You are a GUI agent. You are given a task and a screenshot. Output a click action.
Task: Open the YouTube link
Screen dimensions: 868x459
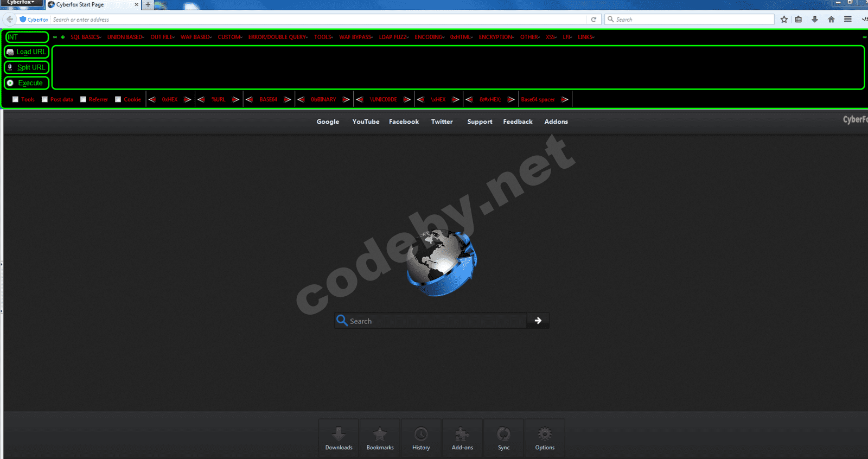coord(366,122)
